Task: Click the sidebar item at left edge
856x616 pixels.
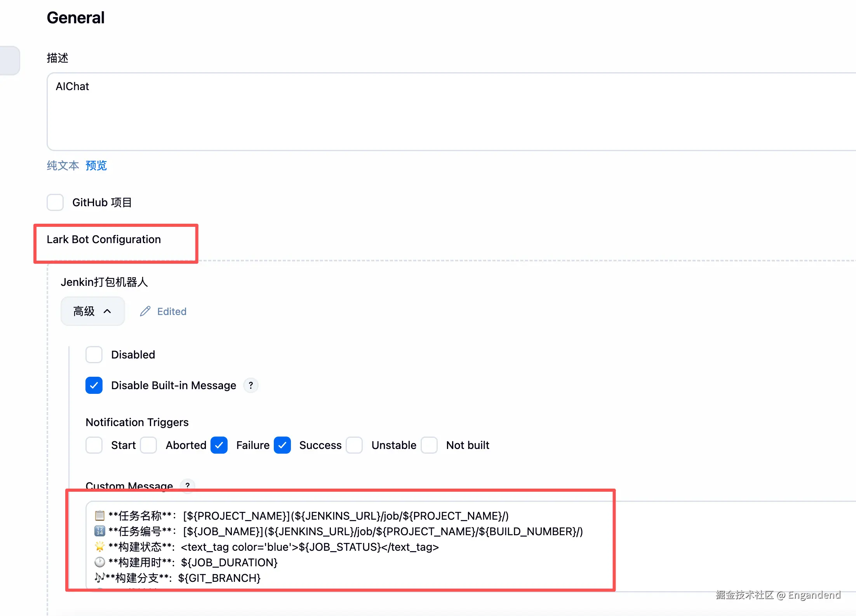Action: 9,60
